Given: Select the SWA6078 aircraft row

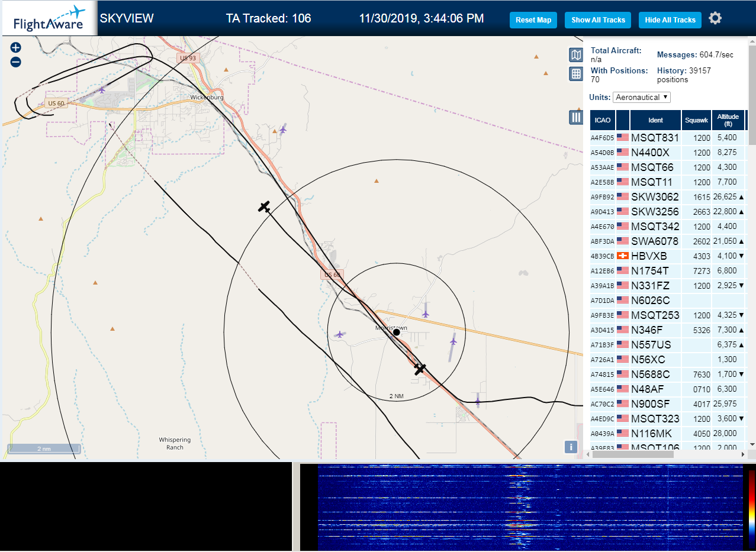Looking at the screenshot, I should (x=668, y=241).
